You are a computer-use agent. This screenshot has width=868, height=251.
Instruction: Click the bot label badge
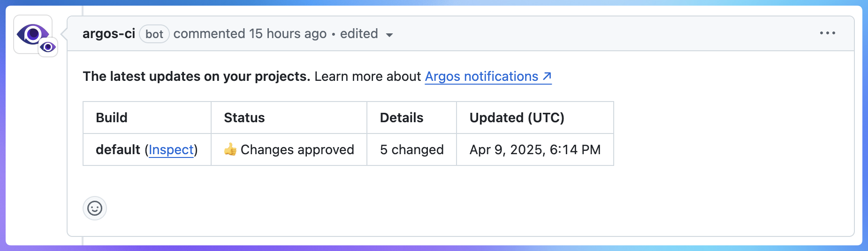(154, 34)
